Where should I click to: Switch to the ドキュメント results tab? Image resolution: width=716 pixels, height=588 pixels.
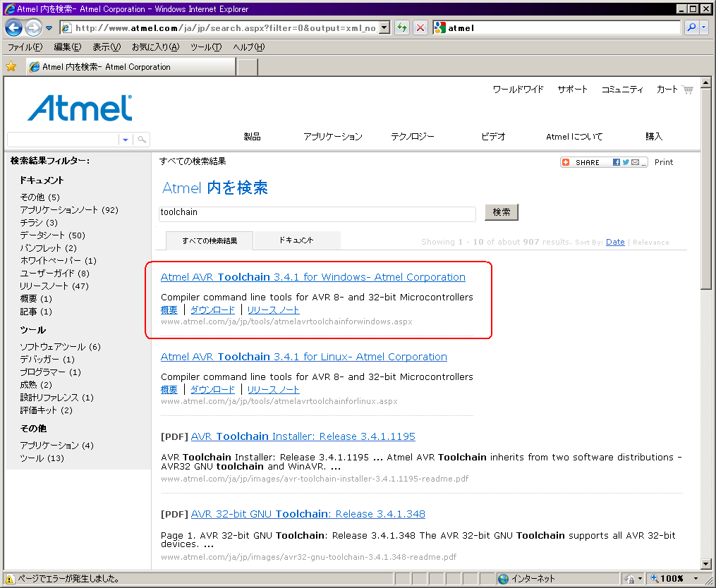click(x=297, y=240)
